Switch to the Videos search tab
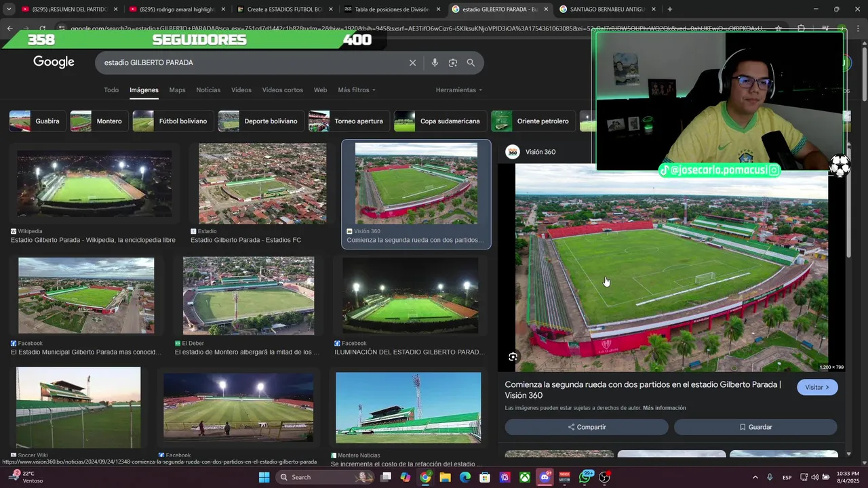This screenshot has width=868, height=488. [241, 90]
